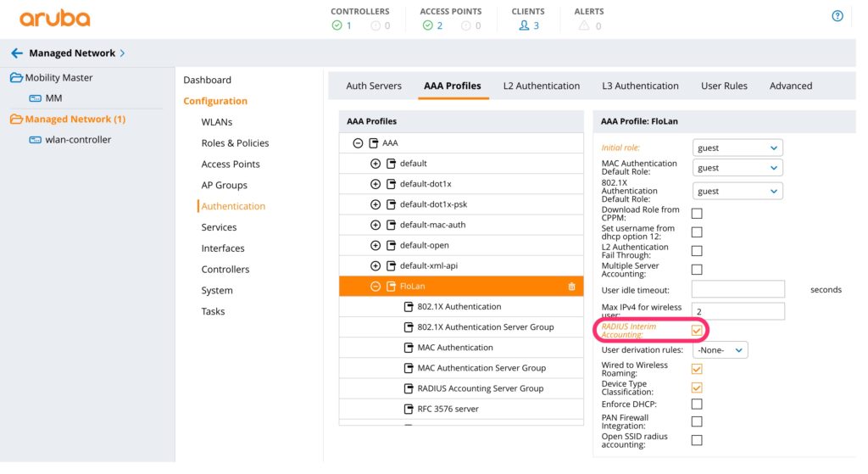
Task: Open the Initial role dropdown
Action: (x=737, y=148)
